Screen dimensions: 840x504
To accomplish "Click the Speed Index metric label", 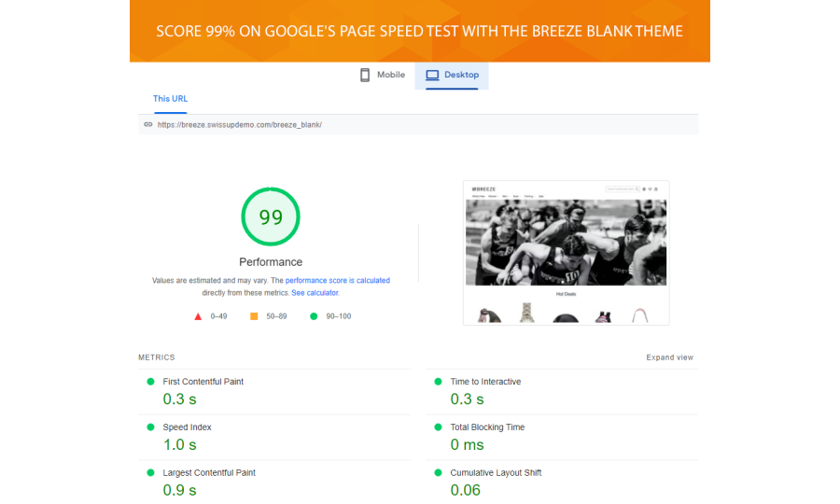I will point(187,427).
